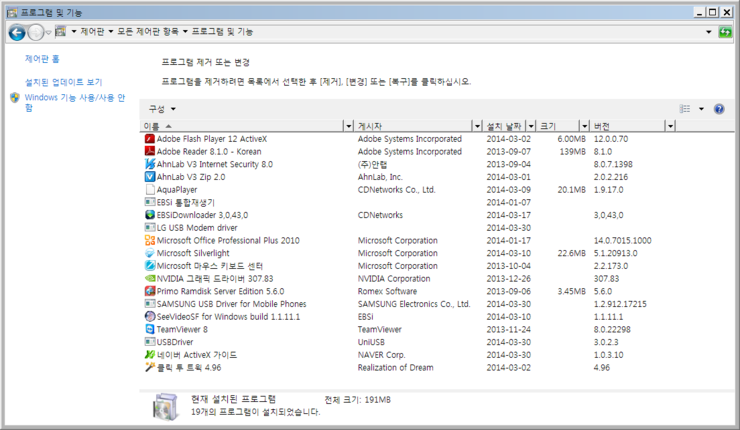740x430 pixels.
Task: Click the LG USB Modem driver icon
Action: pyautogui.click(x=150, y=228)
